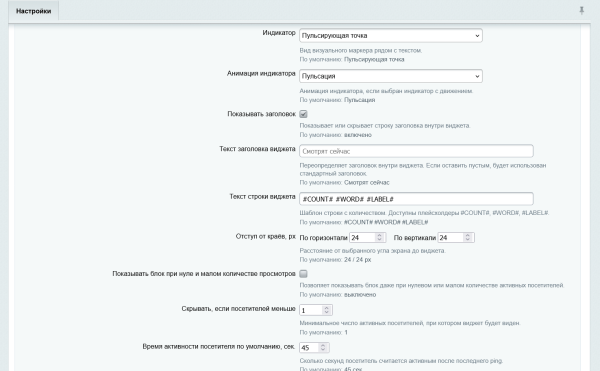Click the 'По горизонтали' label text

coord(323,238)
